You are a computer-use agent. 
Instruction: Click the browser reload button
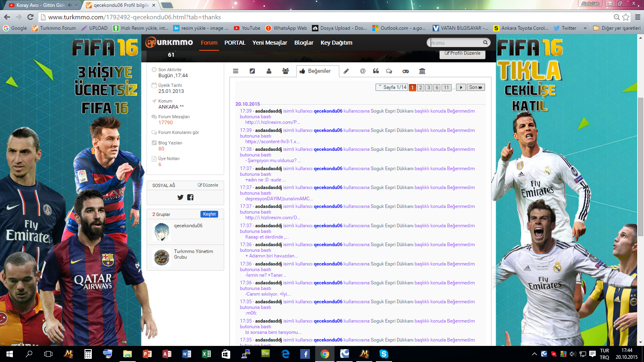(30, 17)
